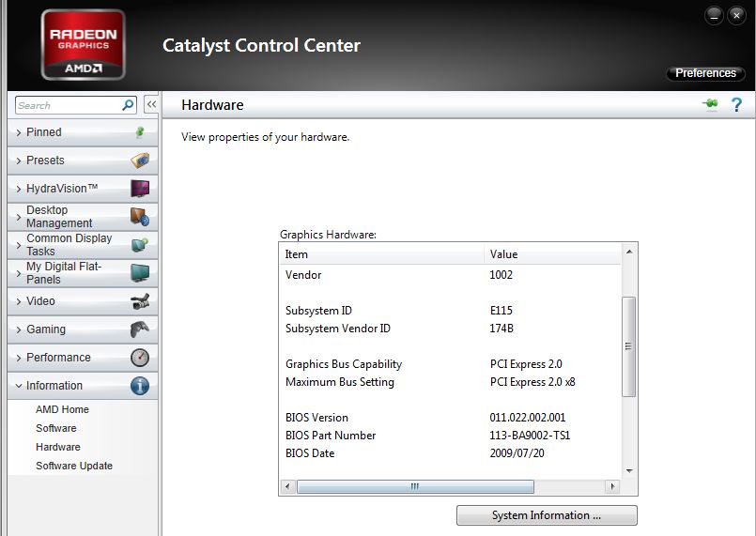Image resolution: width=756 pixels, height=536 pixels.
Task: Expand the Pinned section
Action: (83, 132)
